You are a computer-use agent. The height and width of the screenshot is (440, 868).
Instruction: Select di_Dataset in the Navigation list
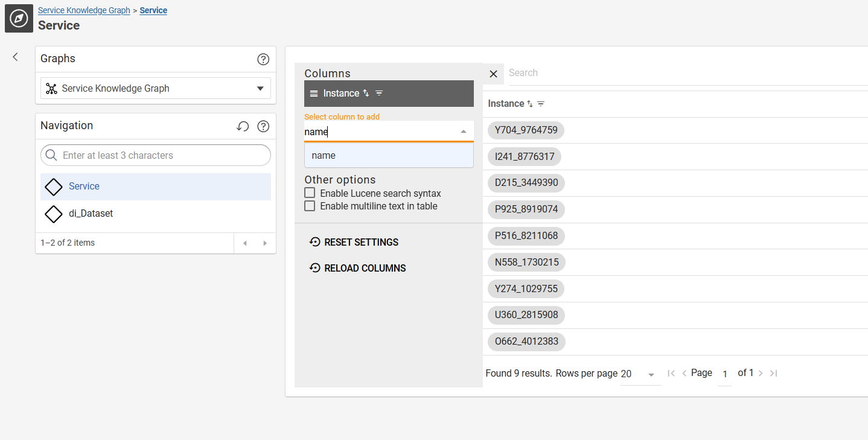click(91, 213)
